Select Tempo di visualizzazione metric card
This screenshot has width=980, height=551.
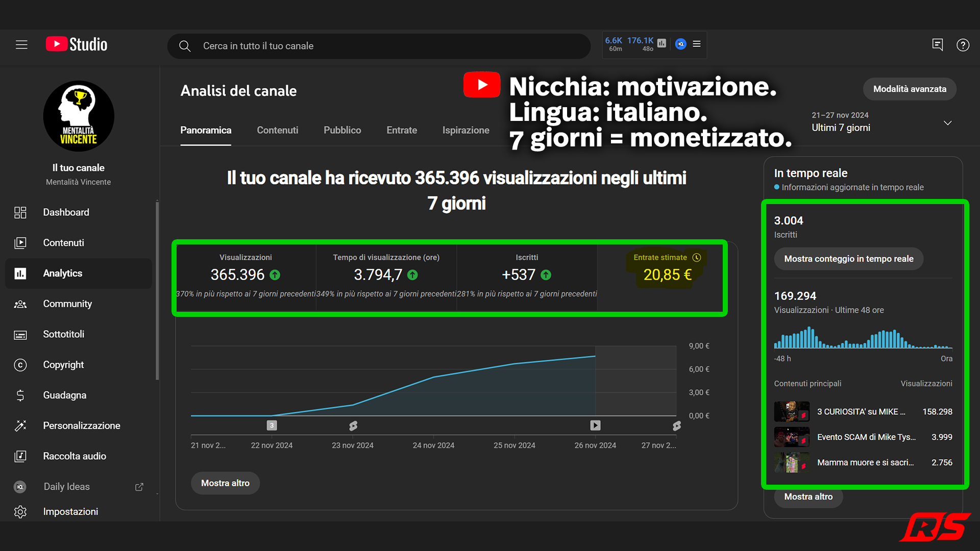(386, 277)
